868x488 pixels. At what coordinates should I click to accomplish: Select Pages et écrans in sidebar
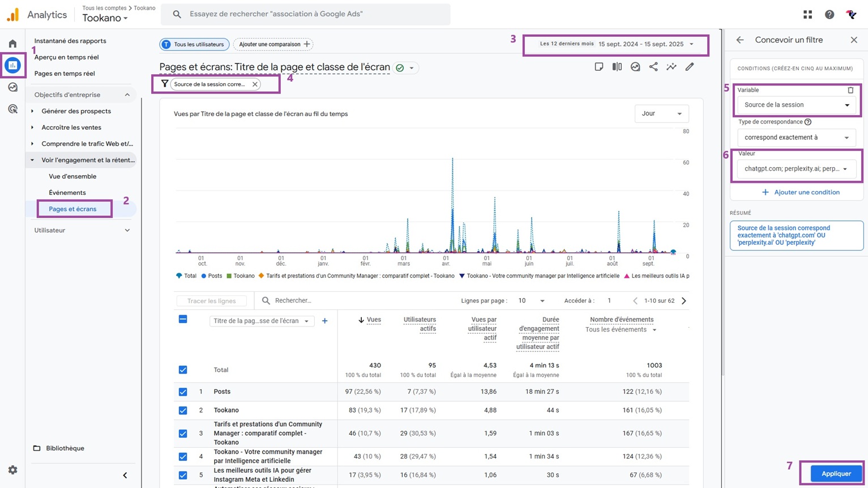tap(72, 209)
